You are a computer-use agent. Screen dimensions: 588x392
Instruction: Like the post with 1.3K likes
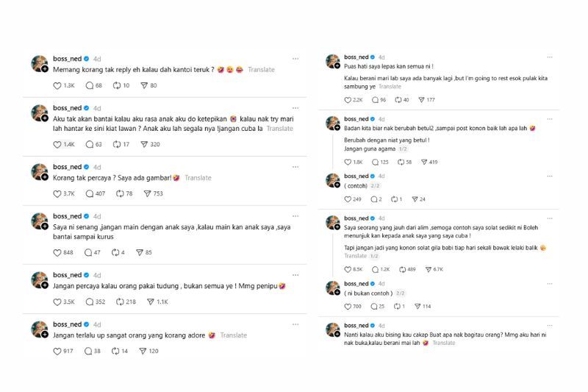[59, 86]
